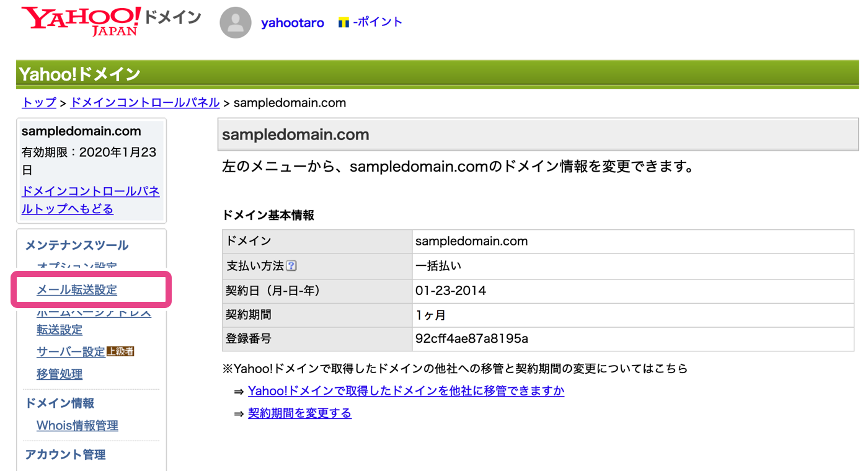Click the 契約期間を変更する link
This screenshot has height=471, width=868.
point(299,413)
